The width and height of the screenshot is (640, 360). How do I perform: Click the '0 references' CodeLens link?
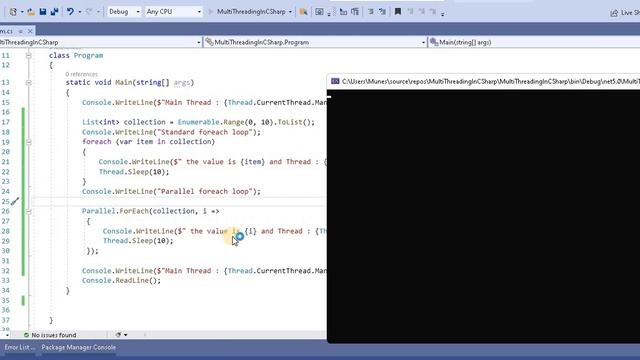tap(81, 74)
